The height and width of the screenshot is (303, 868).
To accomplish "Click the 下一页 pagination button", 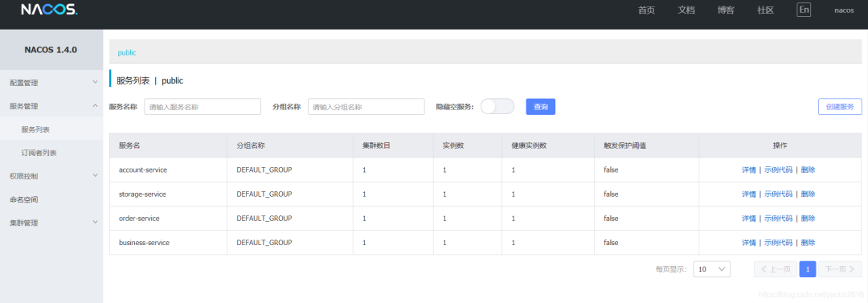I will point(840,269).
